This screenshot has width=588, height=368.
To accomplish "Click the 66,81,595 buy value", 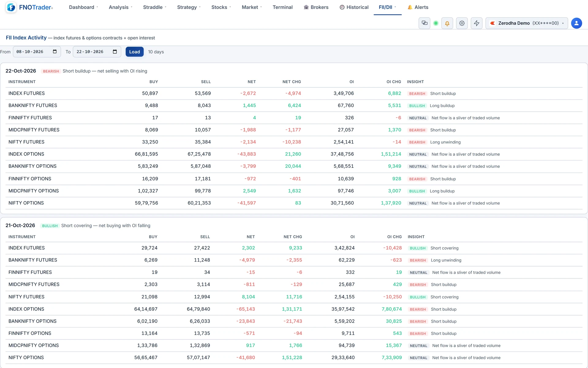I will point(146,154).
